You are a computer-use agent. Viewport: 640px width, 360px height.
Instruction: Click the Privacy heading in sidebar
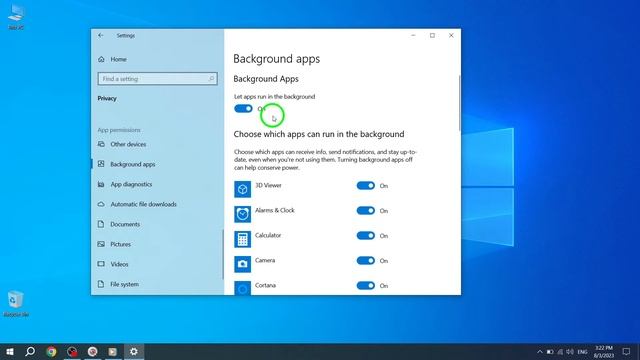(x=107, y=98)
